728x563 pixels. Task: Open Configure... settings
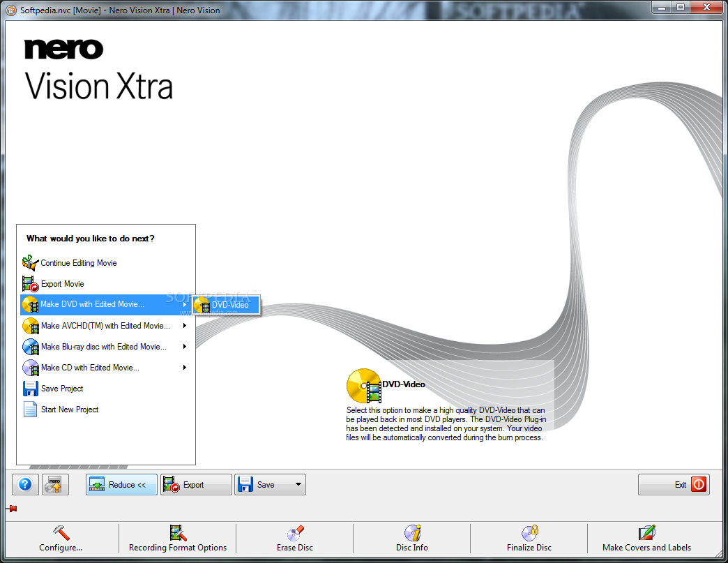tap(61, 547)
